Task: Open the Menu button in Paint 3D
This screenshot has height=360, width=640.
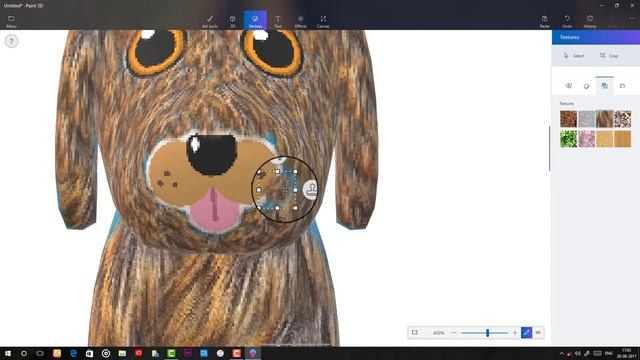Action: (x=11, y=21)
